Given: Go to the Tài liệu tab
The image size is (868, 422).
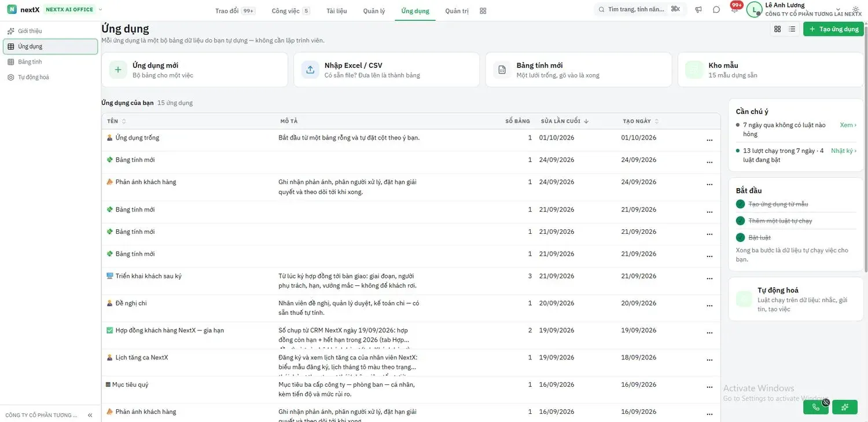Looking at the screenshot, I should pos(337,10).
